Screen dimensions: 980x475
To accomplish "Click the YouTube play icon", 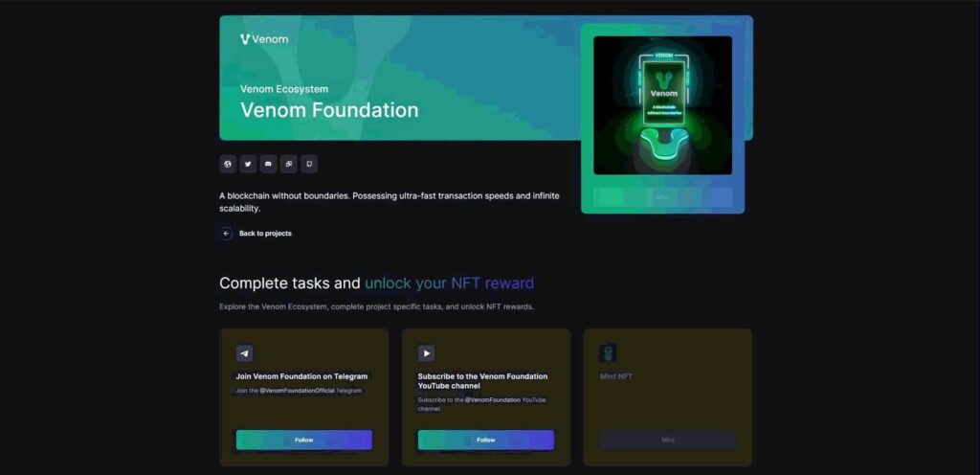I will click(426, 353).
